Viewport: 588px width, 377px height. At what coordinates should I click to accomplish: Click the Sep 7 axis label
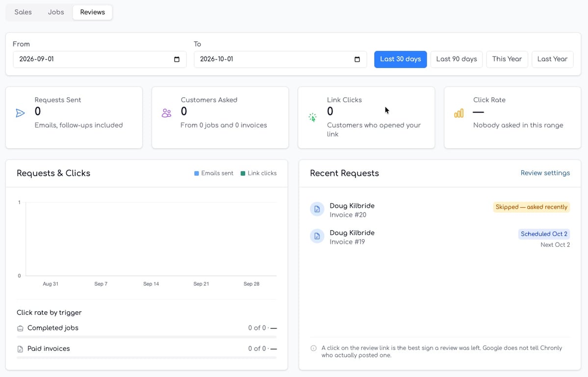click(101, 284)
